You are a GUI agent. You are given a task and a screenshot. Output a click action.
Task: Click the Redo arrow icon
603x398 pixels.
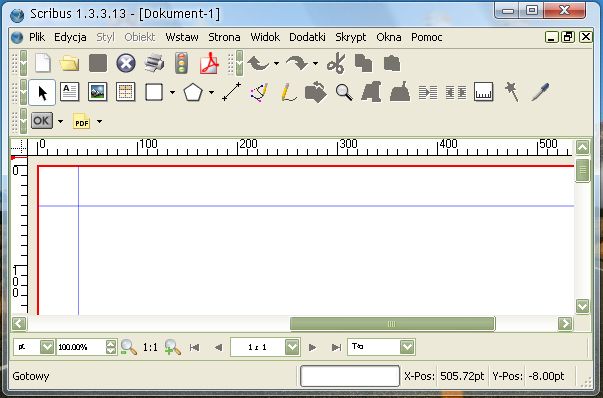point(297,63)
